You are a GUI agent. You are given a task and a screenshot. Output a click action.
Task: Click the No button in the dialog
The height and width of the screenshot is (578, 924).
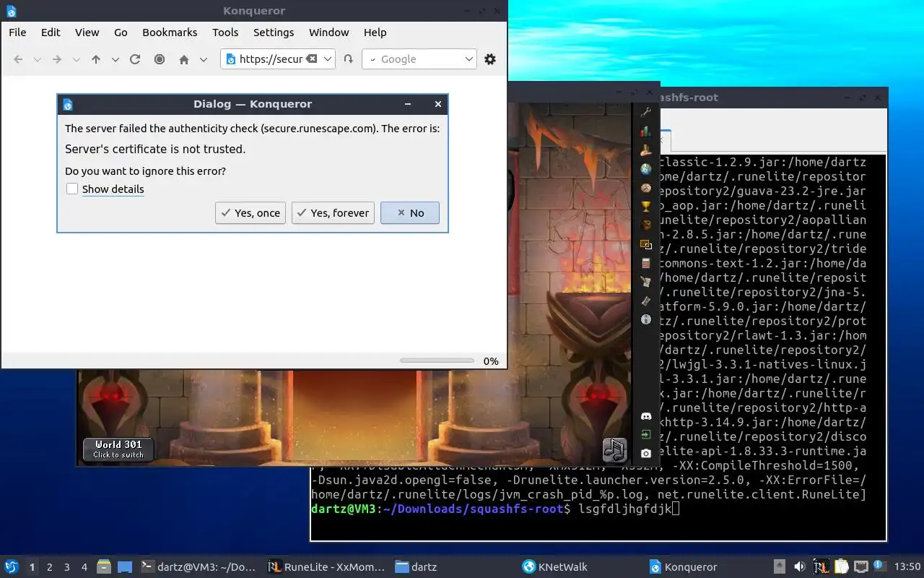tap(410, 213)
